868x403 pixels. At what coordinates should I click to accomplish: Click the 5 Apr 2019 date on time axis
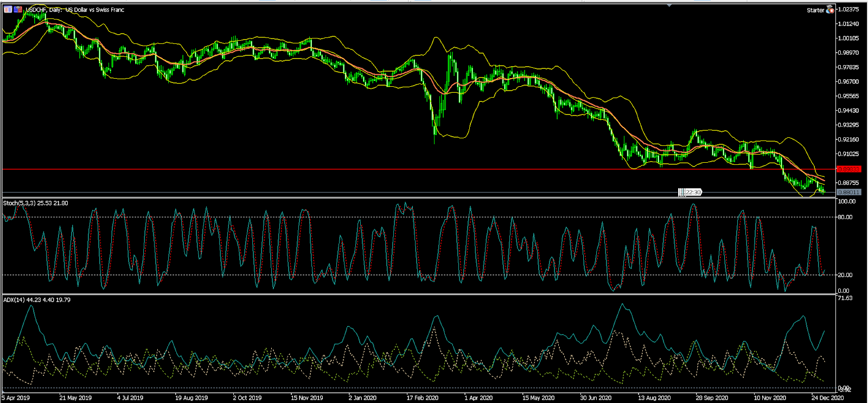tap(16, 398)
